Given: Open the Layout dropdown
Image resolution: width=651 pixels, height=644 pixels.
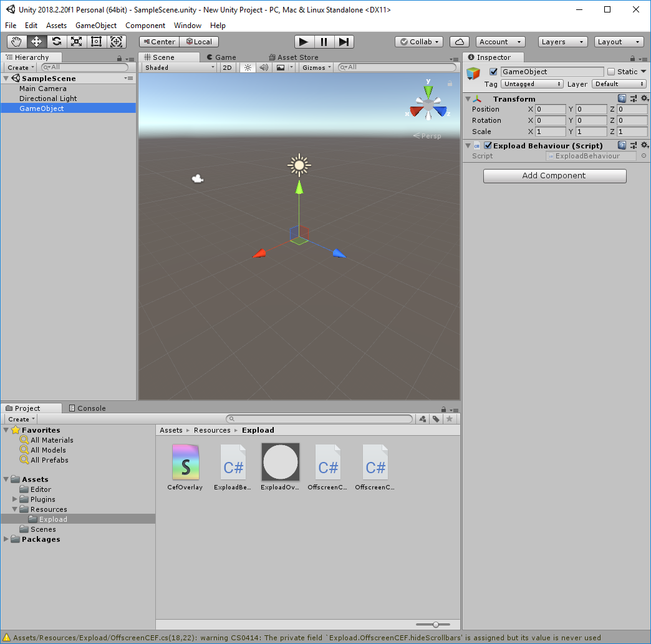Looking at the screenshot, I should click(619, 42).
